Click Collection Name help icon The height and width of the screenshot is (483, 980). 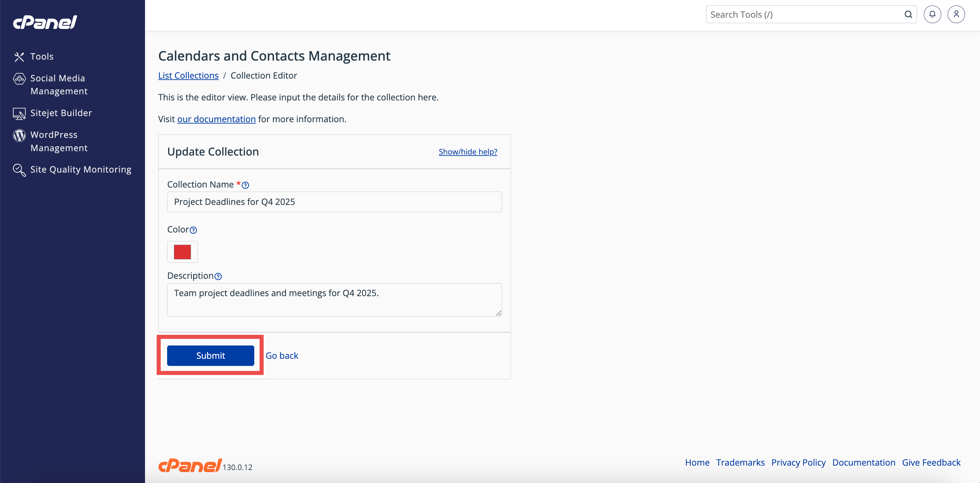(245, 185)
